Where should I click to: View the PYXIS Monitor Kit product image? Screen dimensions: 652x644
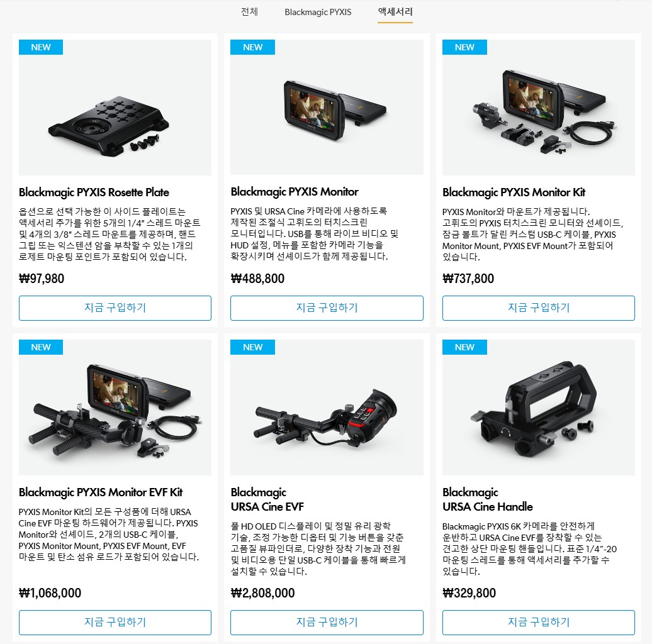click(539, 107)
